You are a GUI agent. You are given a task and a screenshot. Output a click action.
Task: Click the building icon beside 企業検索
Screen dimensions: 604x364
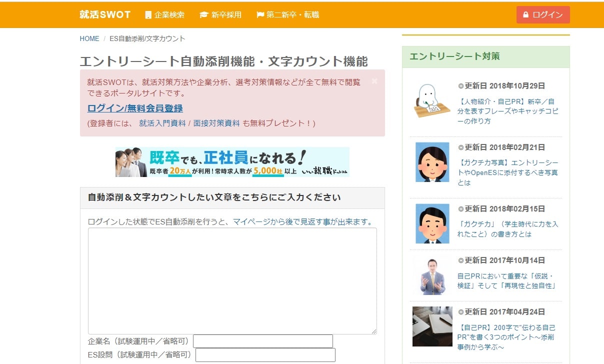click(x=148, y=15)
